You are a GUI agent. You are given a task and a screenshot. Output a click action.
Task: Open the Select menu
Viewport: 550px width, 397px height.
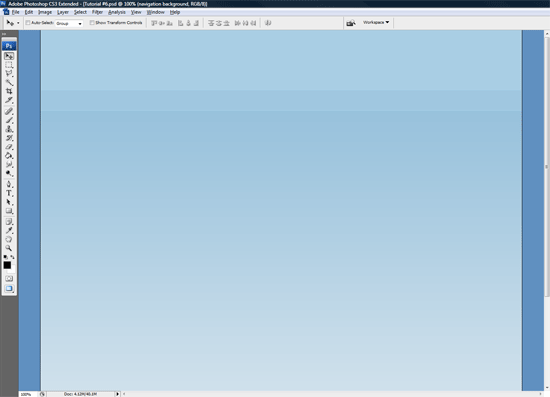(80, 12)
